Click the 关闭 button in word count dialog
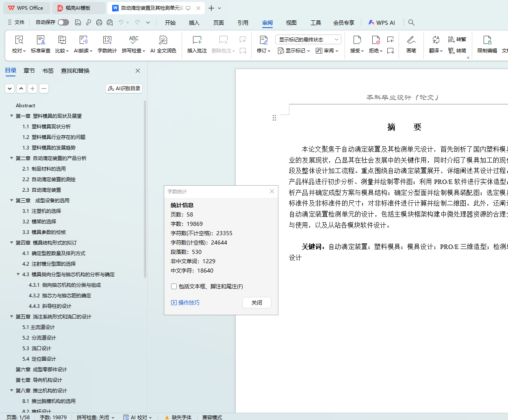 coord(256,303)
